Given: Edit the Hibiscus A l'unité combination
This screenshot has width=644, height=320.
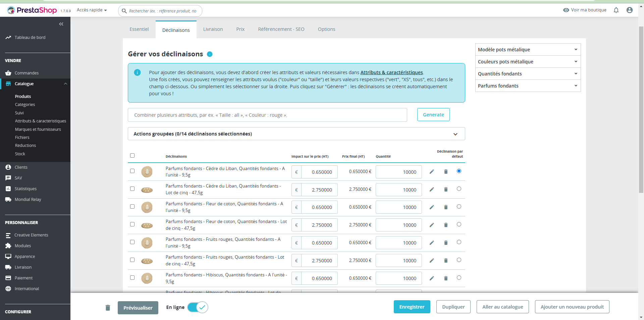Looking at the screenshot, I should (432, 278).
